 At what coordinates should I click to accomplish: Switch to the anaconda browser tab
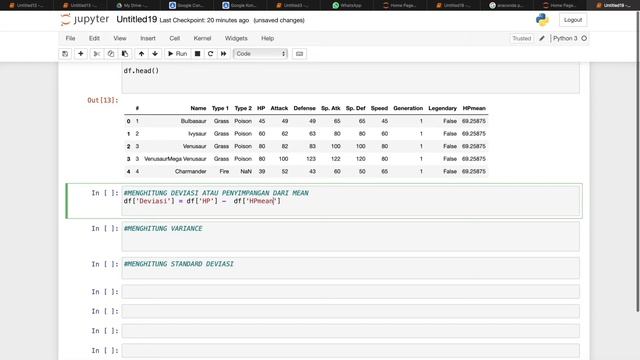click(x=506, y=5)
